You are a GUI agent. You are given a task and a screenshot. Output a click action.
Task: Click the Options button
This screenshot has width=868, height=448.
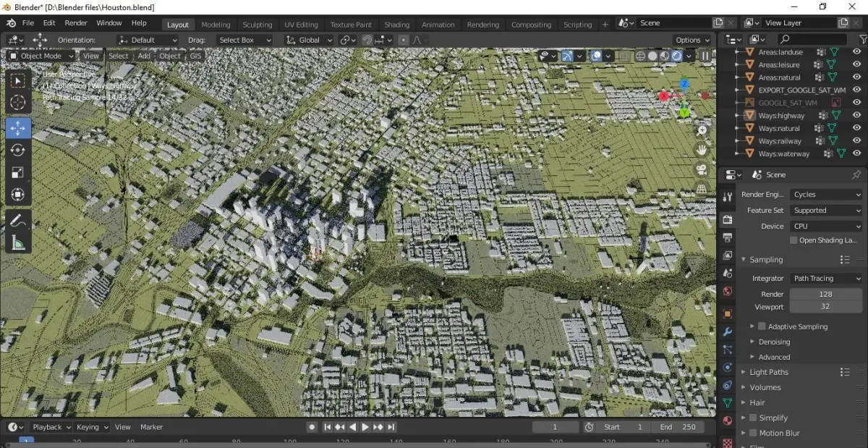(692, 40)
